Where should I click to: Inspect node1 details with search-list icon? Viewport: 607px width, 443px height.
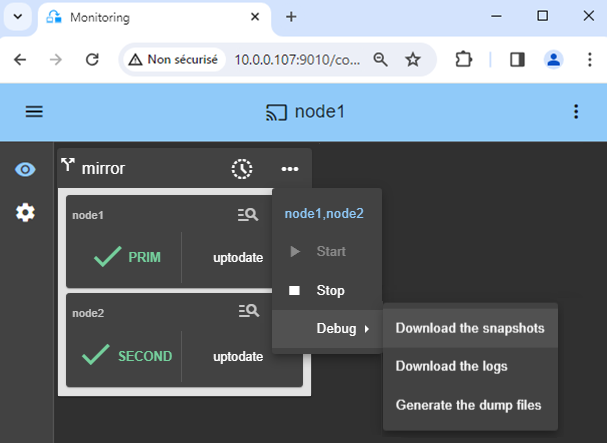(248, 214)
